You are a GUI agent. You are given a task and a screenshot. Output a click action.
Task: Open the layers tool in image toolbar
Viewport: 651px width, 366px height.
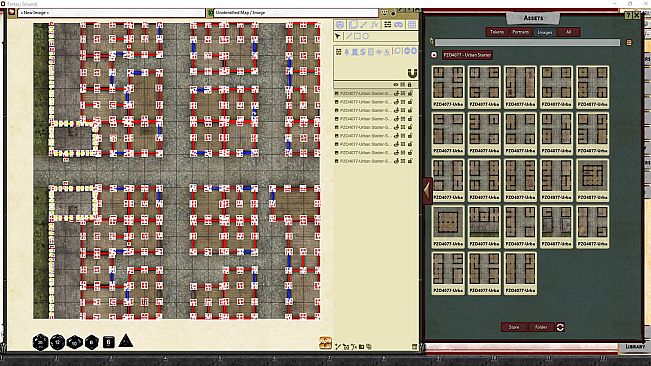coord(352,25)
